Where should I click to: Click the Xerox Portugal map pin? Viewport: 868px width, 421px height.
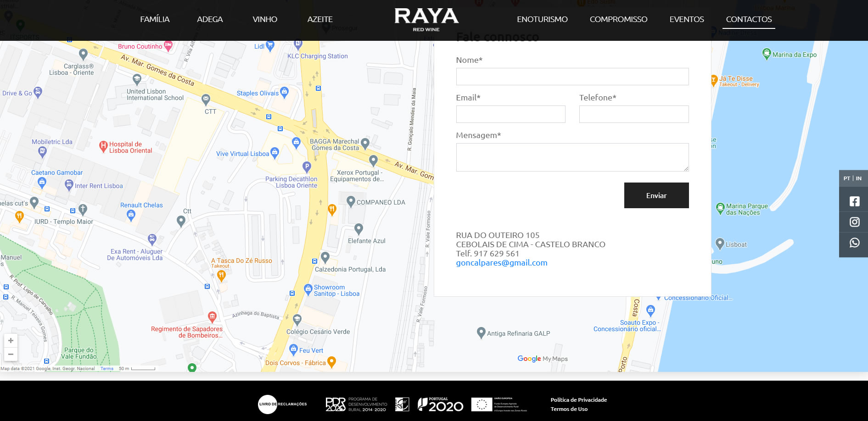coord(373,161)
